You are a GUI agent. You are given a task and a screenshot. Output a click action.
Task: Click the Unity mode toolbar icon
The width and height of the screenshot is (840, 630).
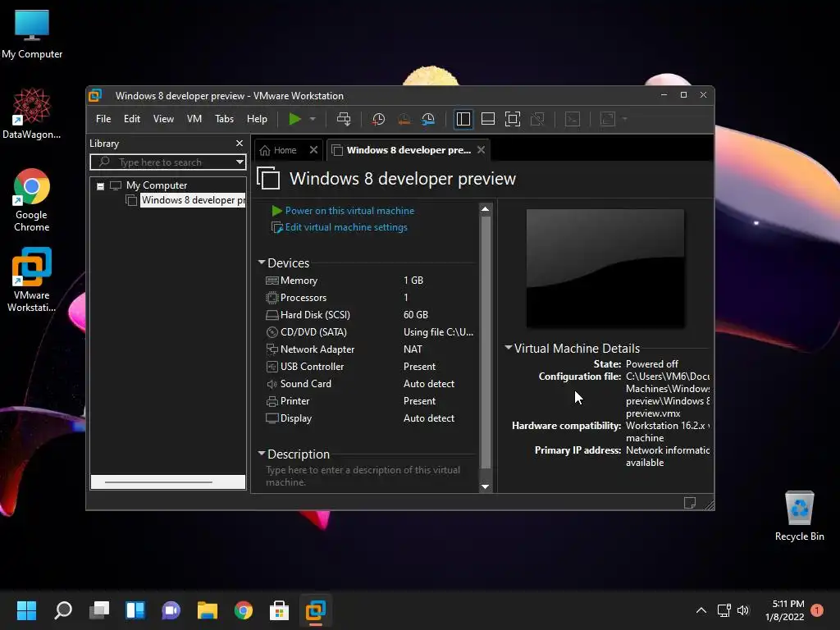(x=537, y=119)
